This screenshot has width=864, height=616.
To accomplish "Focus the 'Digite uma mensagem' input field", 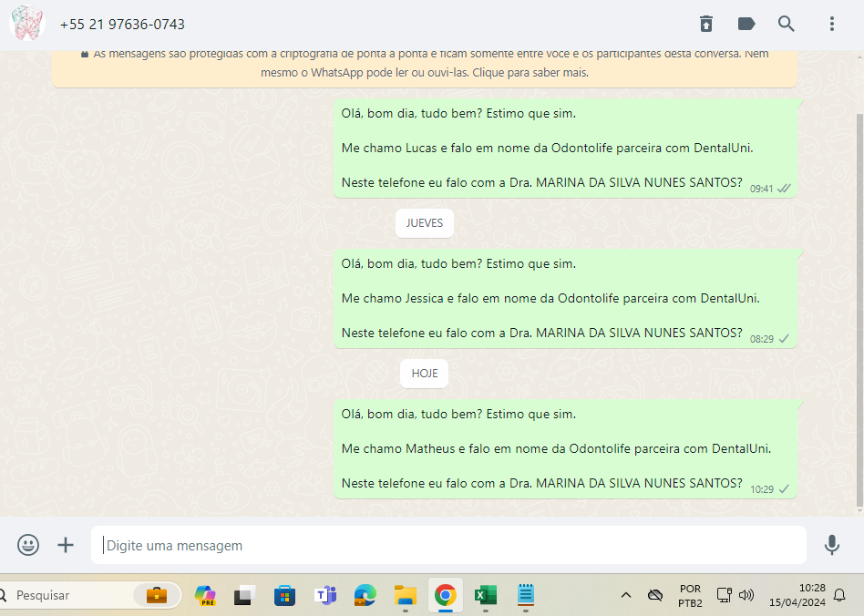I will coord(448,545).
